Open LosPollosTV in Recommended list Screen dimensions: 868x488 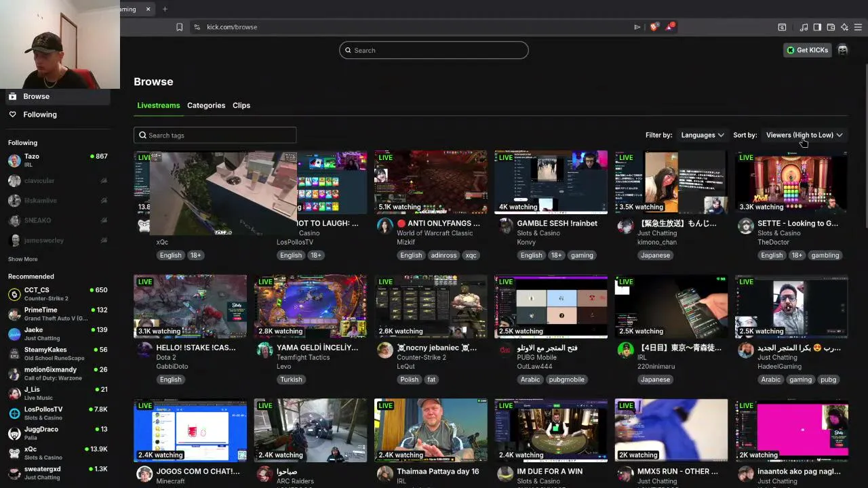pyautogui.click(x=58, y=413)
